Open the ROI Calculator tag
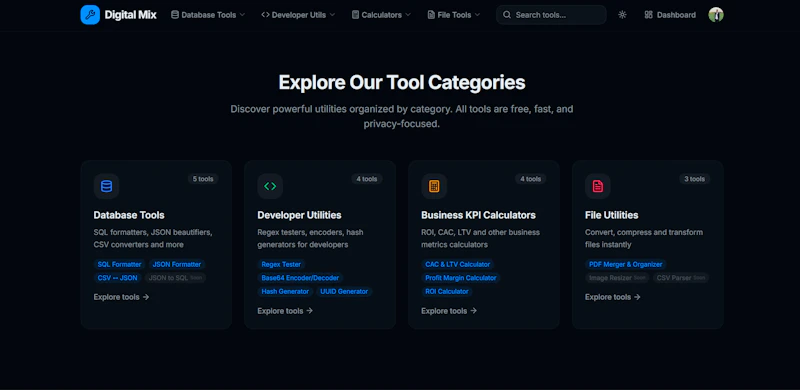The width and height of the screenshot is (800, 390). pyautogui.click(x=447, y=291)
